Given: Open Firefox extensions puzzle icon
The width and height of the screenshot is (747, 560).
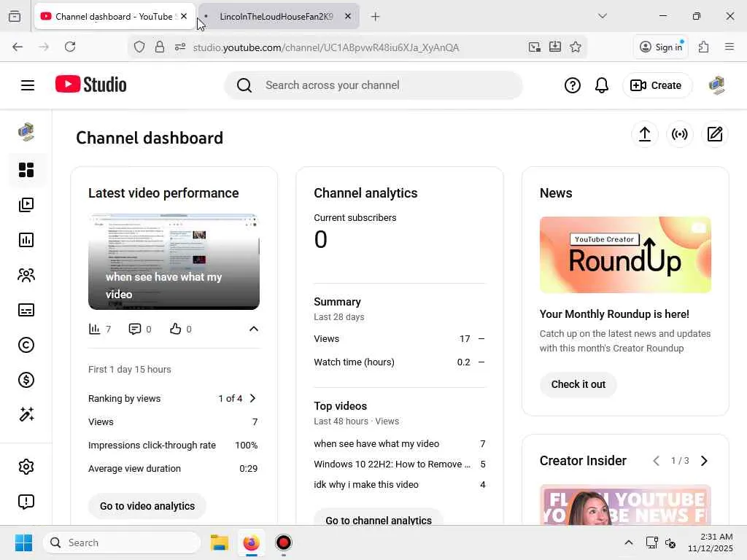Looking at the screenshot, I should click(x=704, y=47).
